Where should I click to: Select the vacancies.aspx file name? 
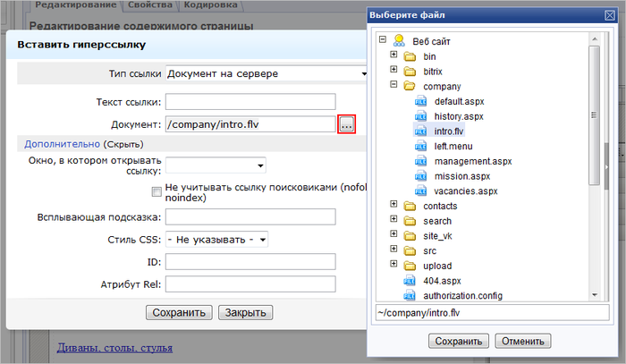[x=466, y=191]
